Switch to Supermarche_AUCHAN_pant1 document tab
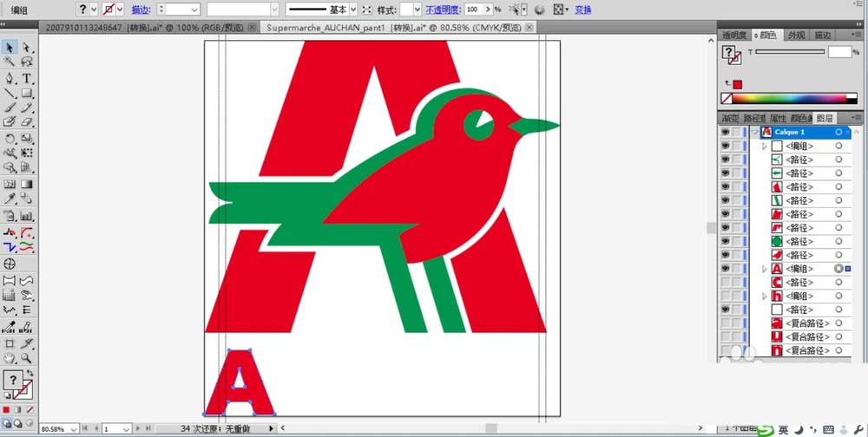 pos(393,27)
